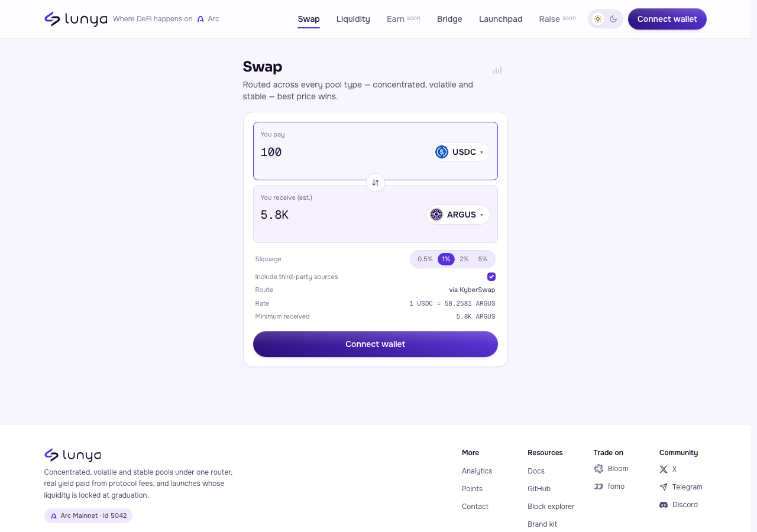Open the Discord community link
Viewport: 757px width, 532px height.
click(x=678, y=505)
